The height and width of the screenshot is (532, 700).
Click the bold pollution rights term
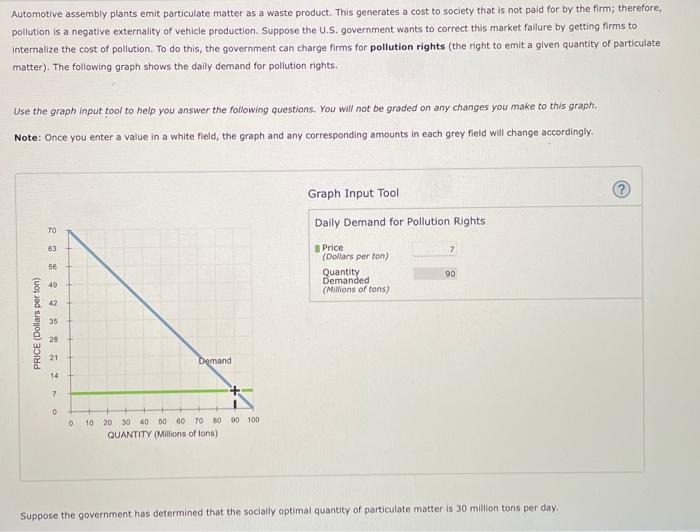point(408,47)
